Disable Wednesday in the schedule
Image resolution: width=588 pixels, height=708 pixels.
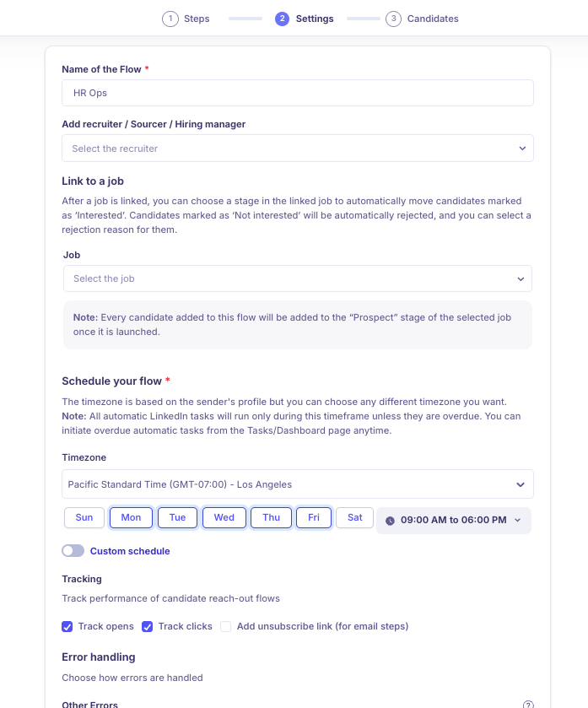(224, 517)
